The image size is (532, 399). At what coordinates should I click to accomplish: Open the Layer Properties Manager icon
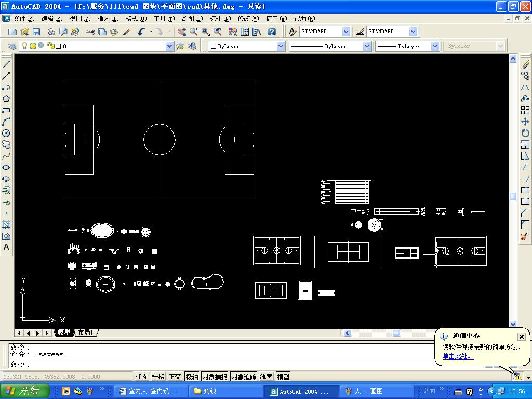pyautogui.click(x=12, y=46)
